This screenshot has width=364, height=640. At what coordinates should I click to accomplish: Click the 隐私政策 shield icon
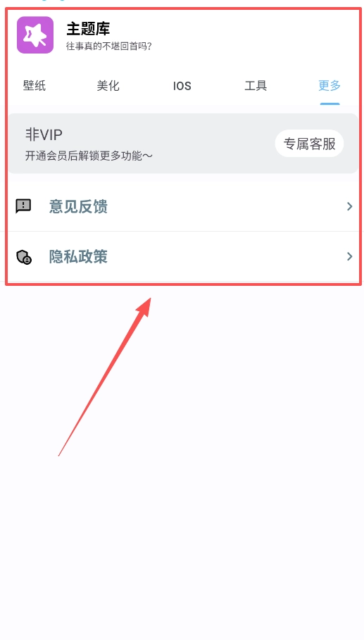point(24,257)
